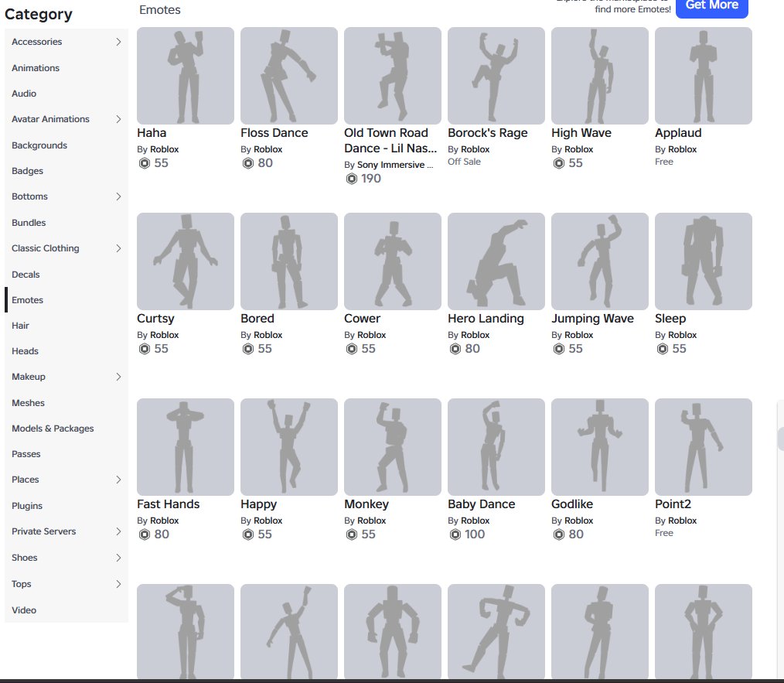This screenshot has width=784, height=683.
Task: Open the Floss Dance emote thumbnail
Action: coord(289,76)
